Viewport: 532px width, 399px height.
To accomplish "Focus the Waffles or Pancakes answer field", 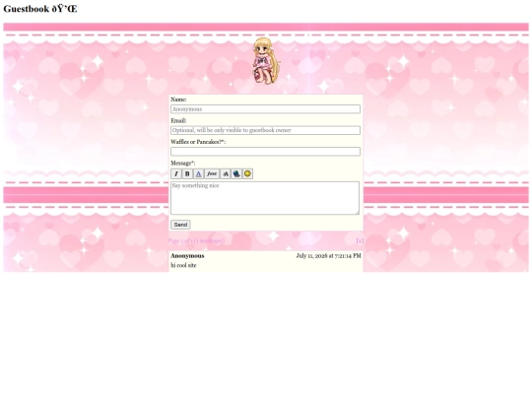I will tap(265, 152).
